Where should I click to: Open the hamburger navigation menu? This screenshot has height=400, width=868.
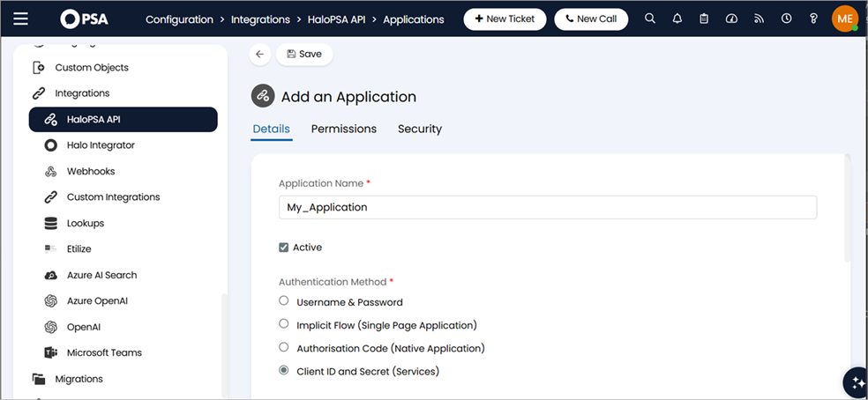[x=21, y=19]
